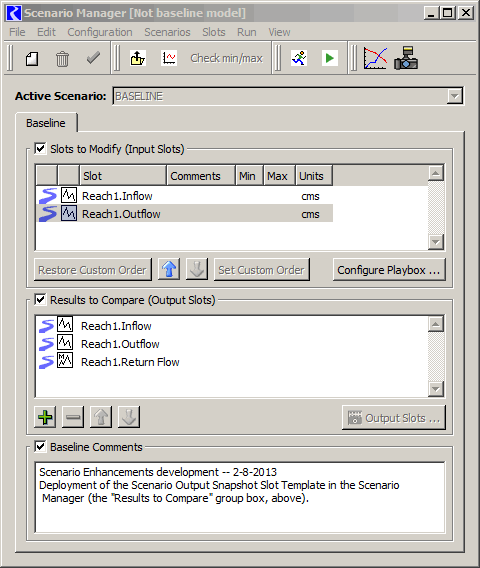This screenshot has width=480, height=568.
Task: Uncheck Slots to Modify checkbox
Action: pos(40,149)
